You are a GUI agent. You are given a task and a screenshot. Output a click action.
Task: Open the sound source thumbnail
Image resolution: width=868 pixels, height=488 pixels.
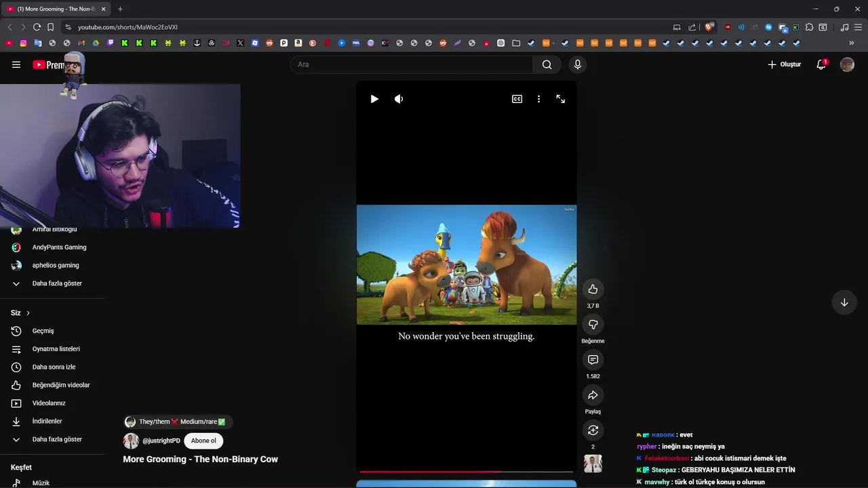coord(593,464)
